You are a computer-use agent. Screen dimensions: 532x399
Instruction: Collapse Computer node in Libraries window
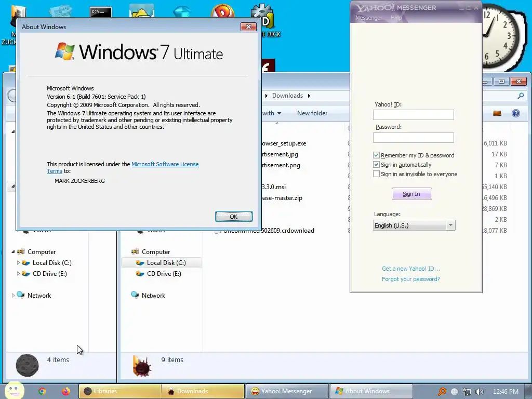[x=13, y=252]
